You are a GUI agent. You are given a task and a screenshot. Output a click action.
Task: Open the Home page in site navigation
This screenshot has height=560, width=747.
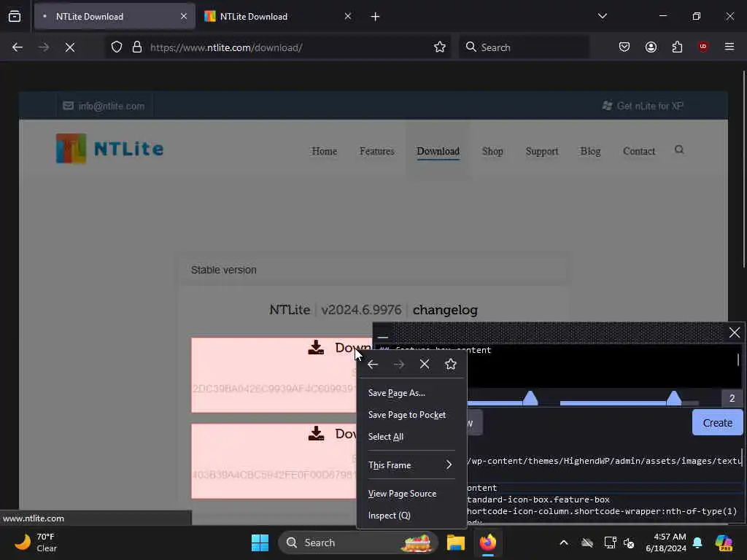(x=325, y=152)
